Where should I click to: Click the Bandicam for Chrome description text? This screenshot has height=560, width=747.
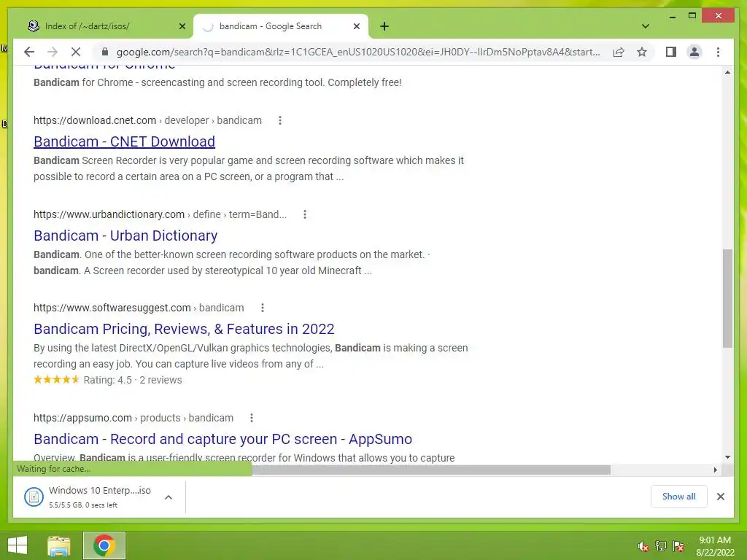click(x=217, y=82)
